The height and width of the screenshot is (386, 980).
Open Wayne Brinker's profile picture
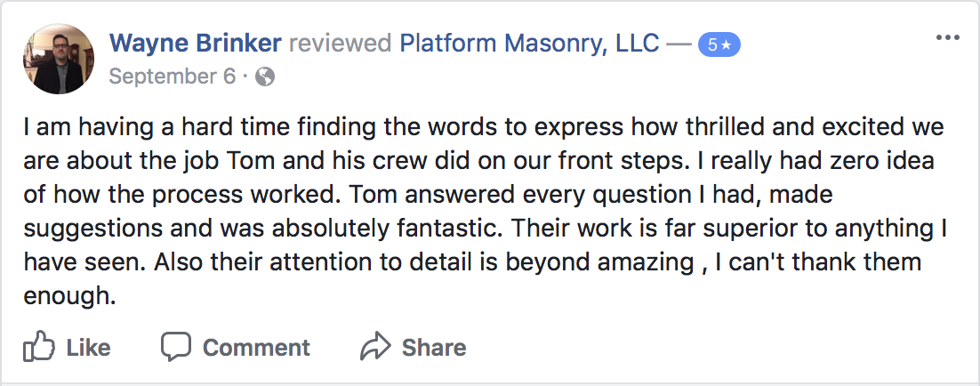[57, 59]
